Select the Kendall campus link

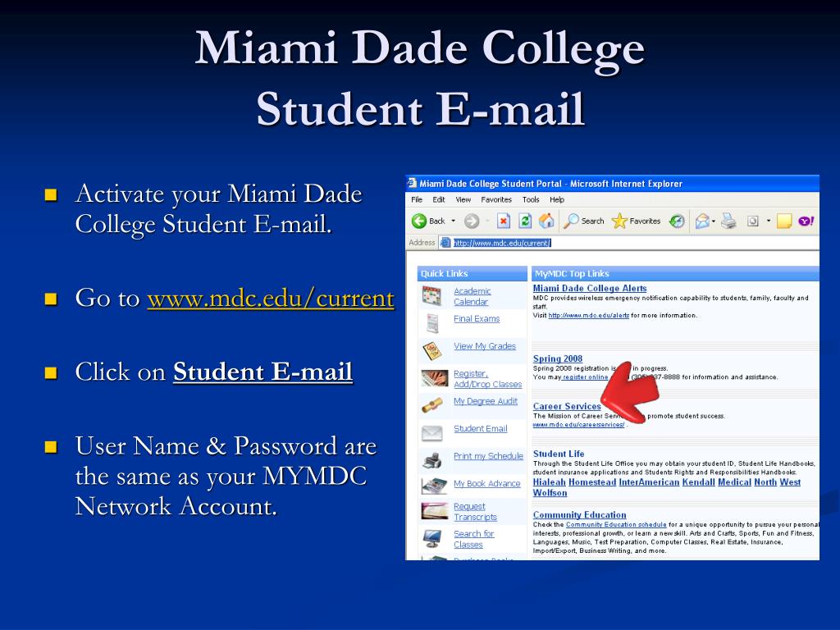click(x=699, y=482)
